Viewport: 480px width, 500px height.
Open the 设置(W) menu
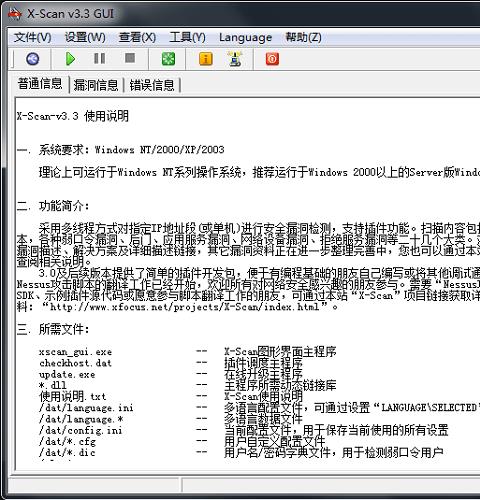click(85, 37)
